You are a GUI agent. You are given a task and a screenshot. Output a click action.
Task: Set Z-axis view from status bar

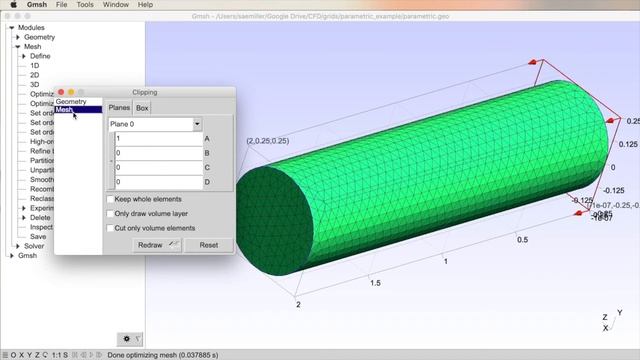point(37,355)
